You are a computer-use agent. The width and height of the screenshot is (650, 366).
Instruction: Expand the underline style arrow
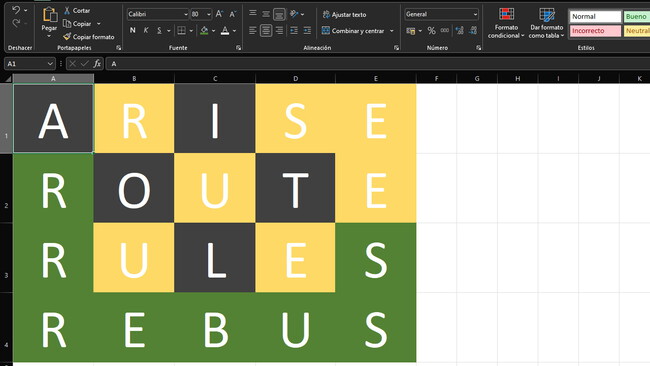point(169,31)
